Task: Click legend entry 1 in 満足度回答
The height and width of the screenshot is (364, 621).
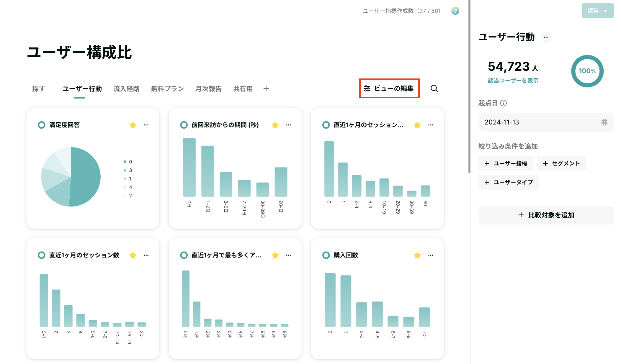Action: (x=128, y=179)
